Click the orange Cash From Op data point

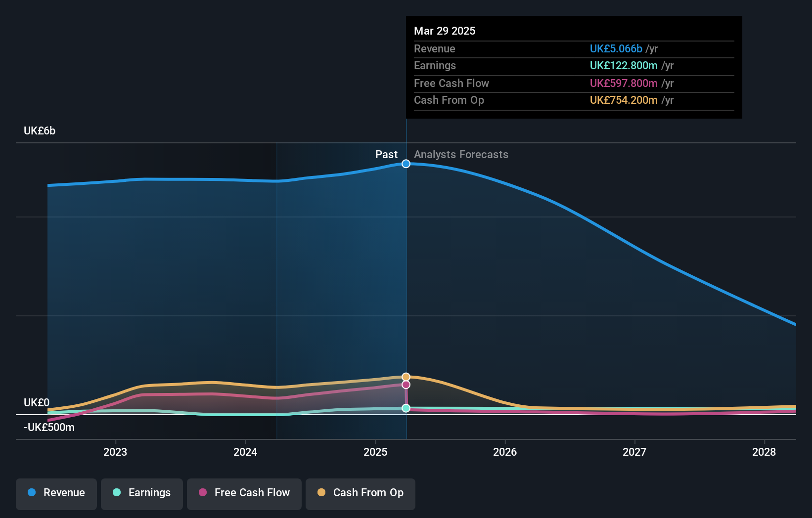(x=406, y=377)
